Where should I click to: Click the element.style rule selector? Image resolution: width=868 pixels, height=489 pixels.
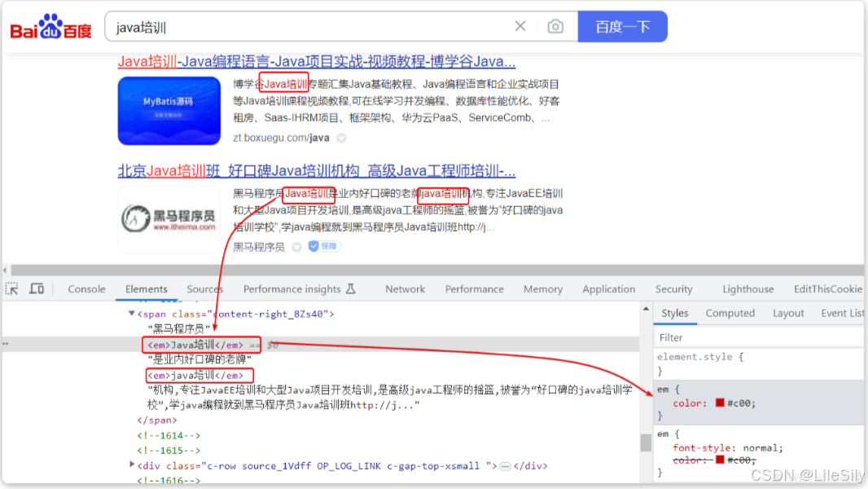point(695,357)
